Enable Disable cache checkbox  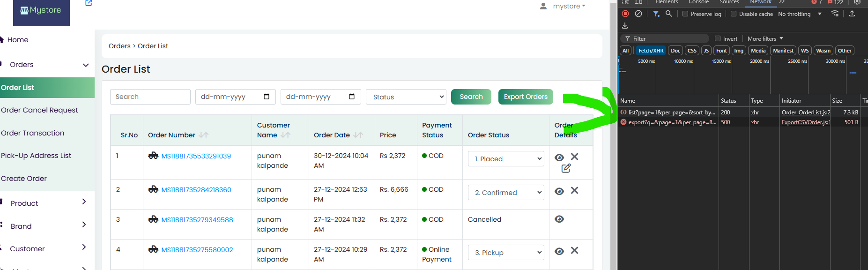coord(734,14)
